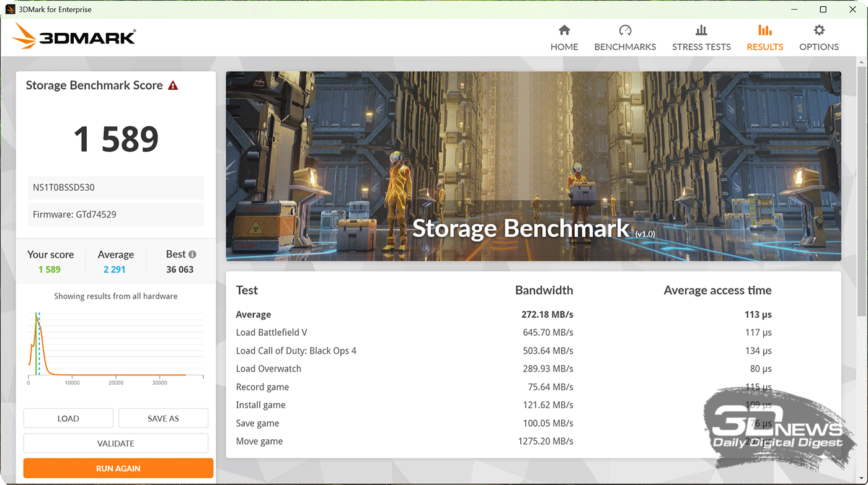868x485 pixels.
Task: Go to the Home section icon
Action: (x=564, y=30)
